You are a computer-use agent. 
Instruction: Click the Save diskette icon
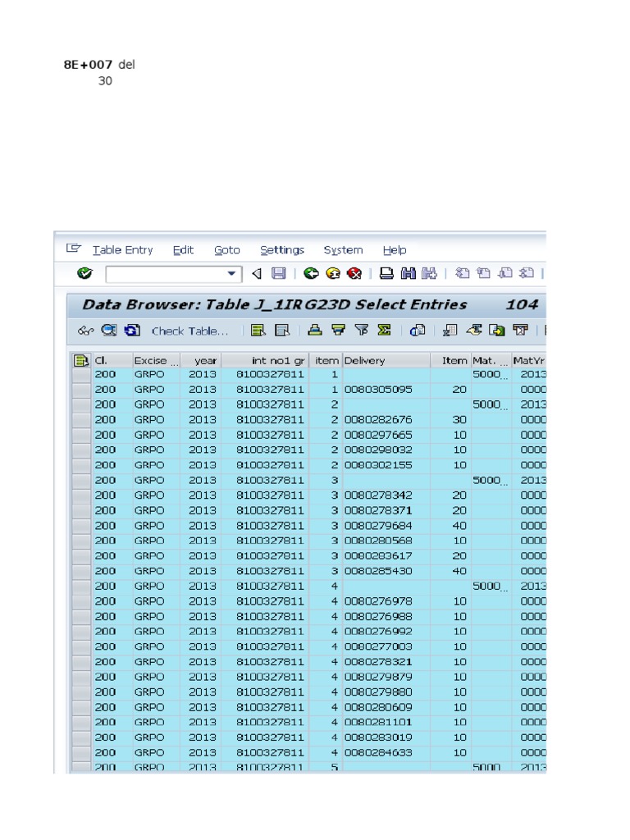[x=279, y=274]
